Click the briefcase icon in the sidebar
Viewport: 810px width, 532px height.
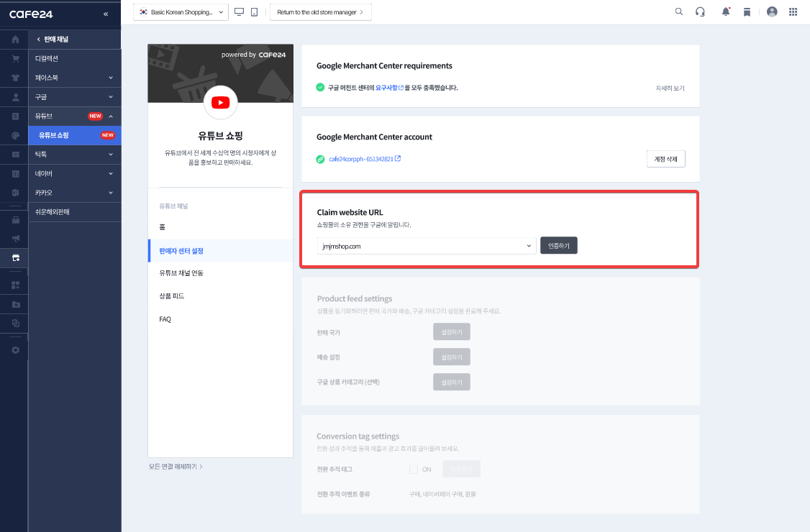pos(16,220)
